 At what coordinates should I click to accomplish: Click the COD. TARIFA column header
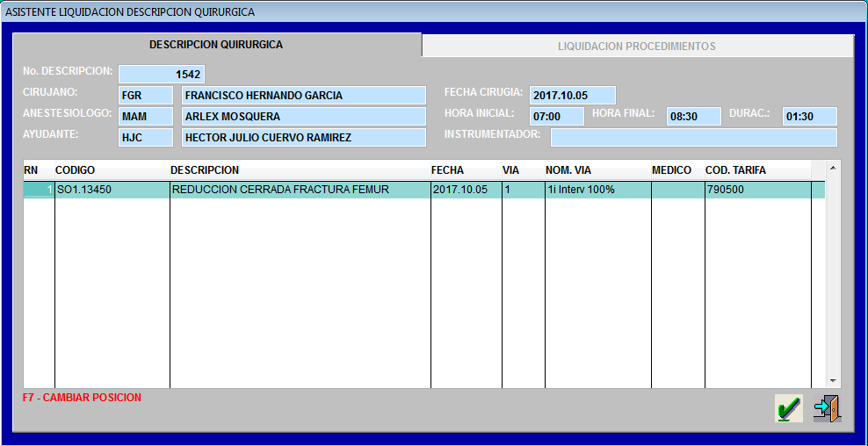[758, 169]
